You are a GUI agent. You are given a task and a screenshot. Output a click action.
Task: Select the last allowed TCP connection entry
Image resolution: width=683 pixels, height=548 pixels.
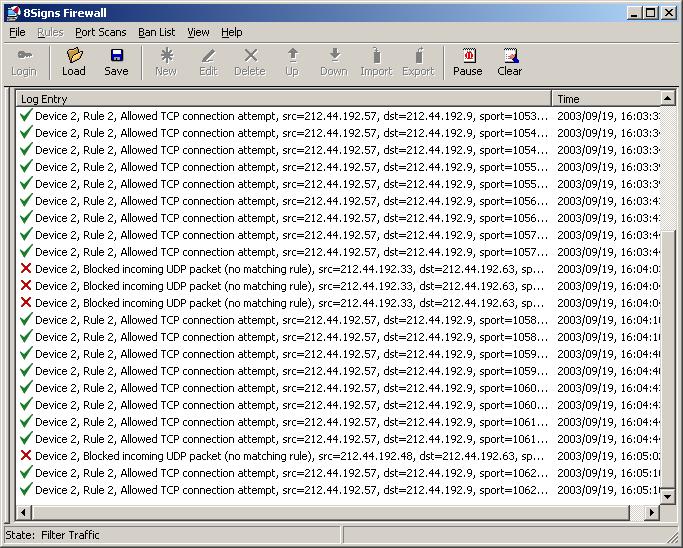click(x=285, y=490)
